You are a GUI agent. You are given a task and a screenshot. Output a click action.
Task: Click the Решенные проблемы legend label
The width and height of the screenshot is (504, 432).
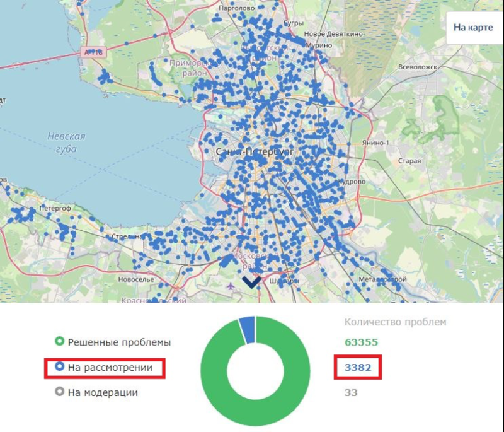pos(119,342)
